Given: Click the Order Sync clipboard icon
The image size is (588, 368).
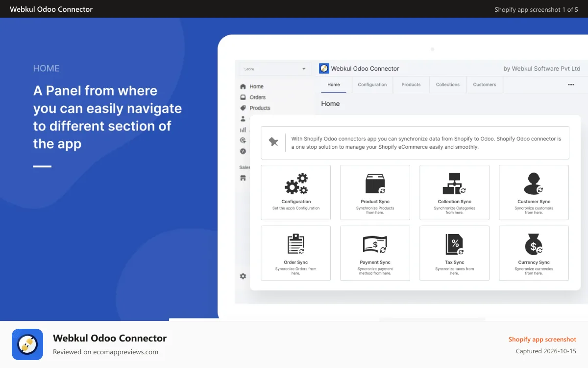Looking at the screenshot, I should pos(296,244).
